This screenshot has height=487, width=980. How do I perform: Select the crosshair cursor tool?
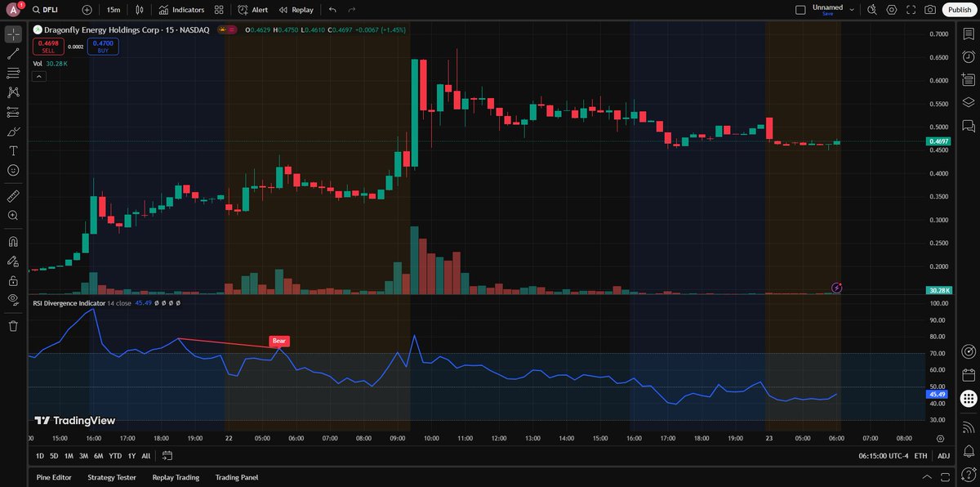coord(13,34)
